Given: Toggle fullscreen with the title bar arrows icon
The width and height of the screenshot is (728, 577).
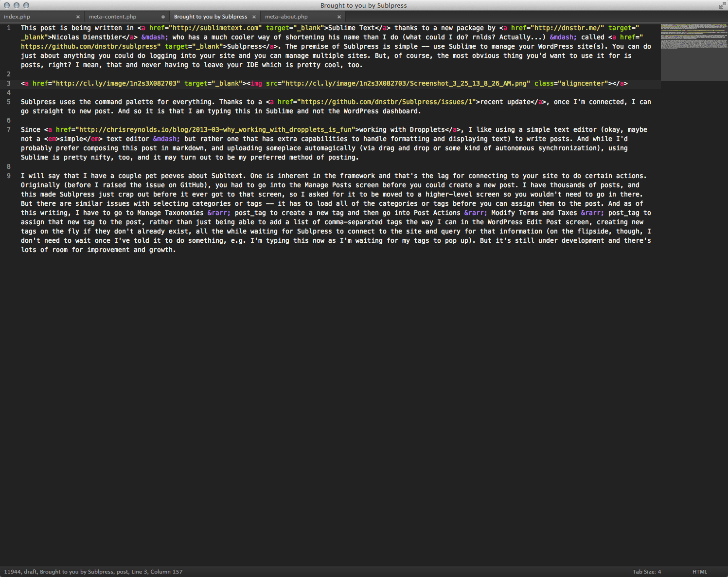Looking at the screenshot, I should 722,5.
